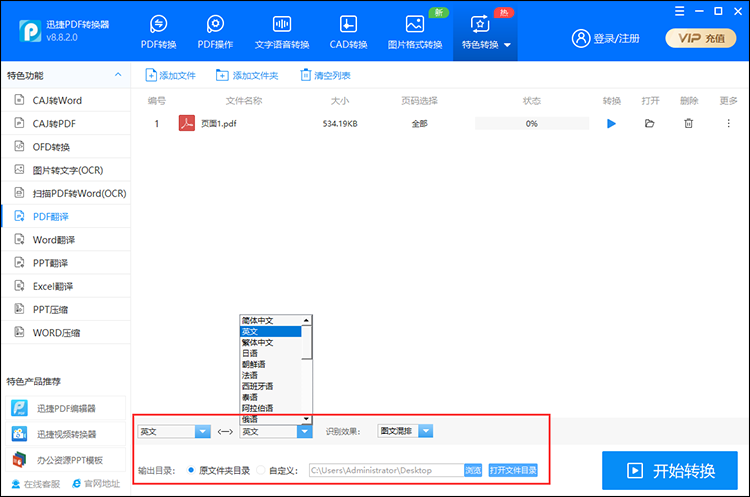Open 文字语音转换 toolbar icon
The width and height of the screenshot is (750, 497).
click(x=282, y=32)
